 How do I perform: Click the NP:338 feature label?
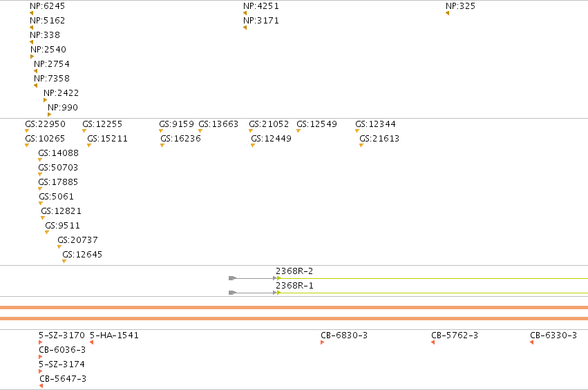(45, 35)
